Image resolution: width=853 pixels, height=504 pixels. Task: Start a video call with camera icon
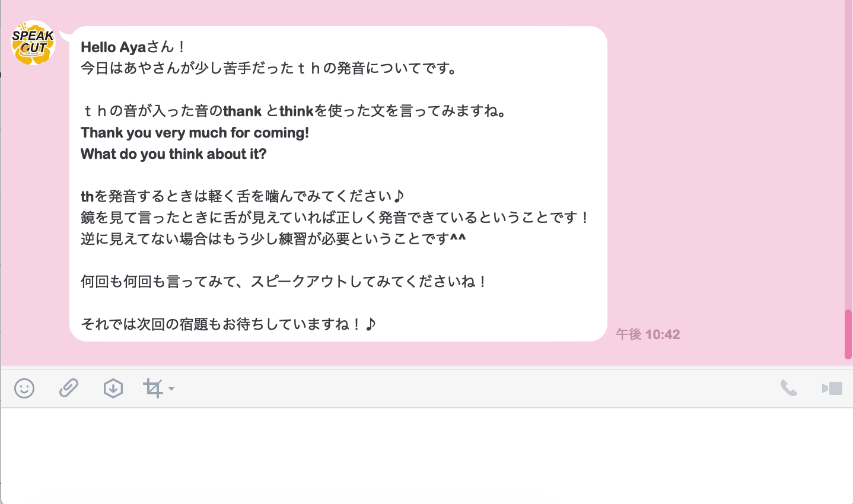point(832,388)
